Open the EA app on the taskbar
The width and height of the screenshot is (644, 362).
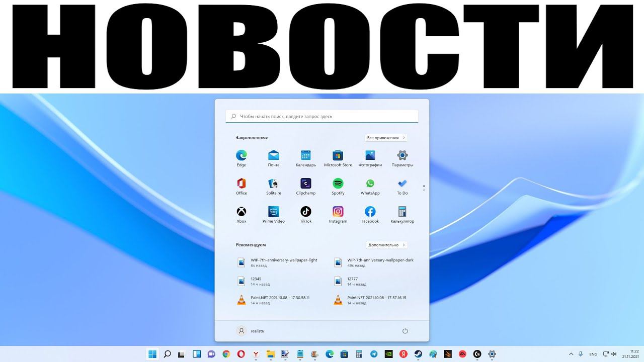[x=462, y=354]
